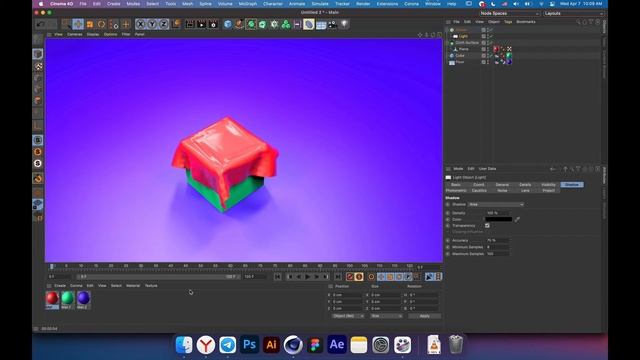640x360 pixels.
Task: Click the blue Cube primitive icon
Action: pos(228,24)
